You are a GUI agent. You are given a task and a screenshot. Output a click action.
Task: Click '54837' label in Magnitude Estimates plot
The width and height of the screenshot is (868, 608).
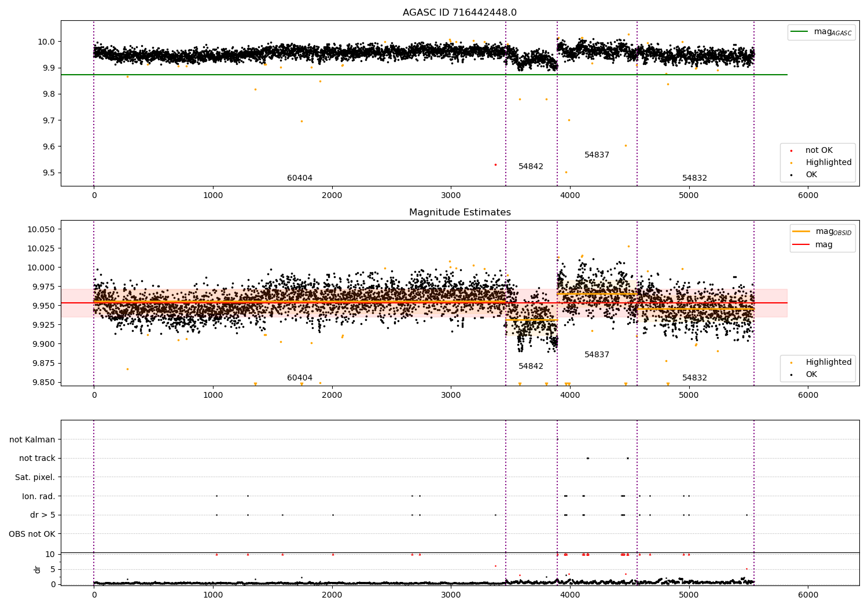tap(597, 355)
